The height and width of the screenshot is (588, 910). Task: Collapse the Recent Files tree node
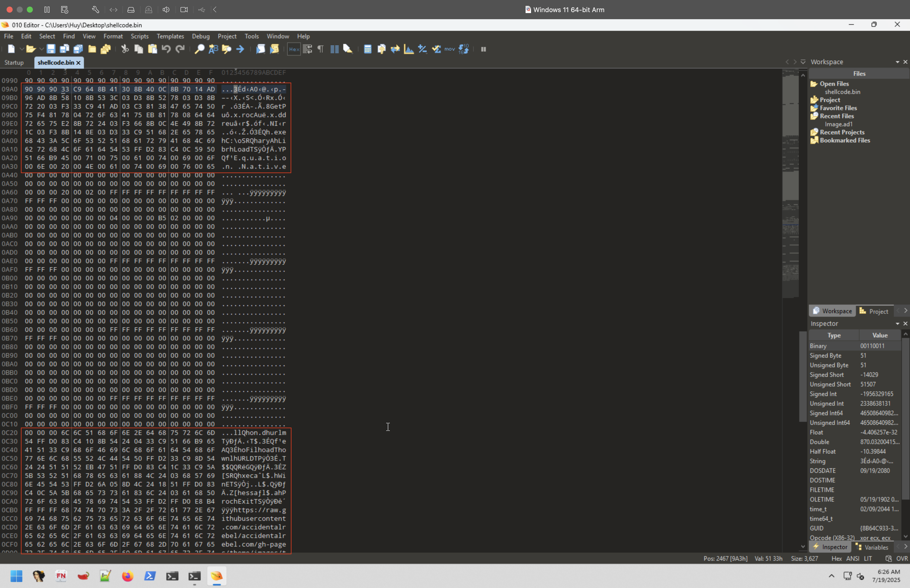click(836, 116)
